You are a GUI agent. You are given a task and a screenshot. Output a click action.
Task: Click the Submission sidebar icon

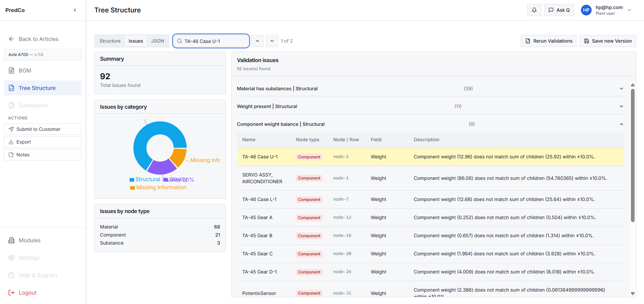coord(11,105)
